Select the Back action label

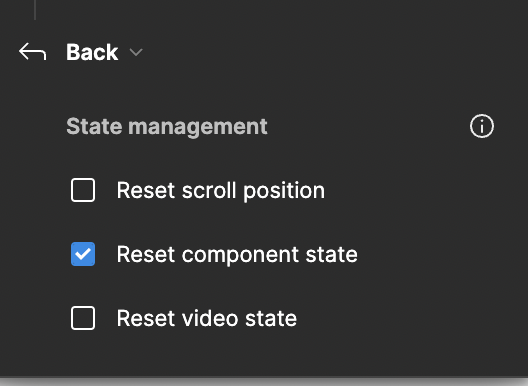click(x=92, y=52)
